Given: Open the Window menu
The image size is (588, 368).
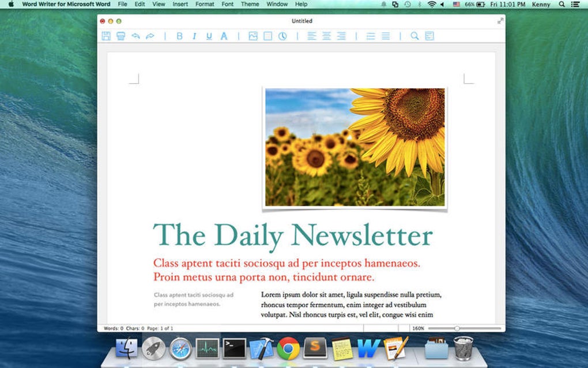Looking at the screenshot, I should (x=277, y=4).
